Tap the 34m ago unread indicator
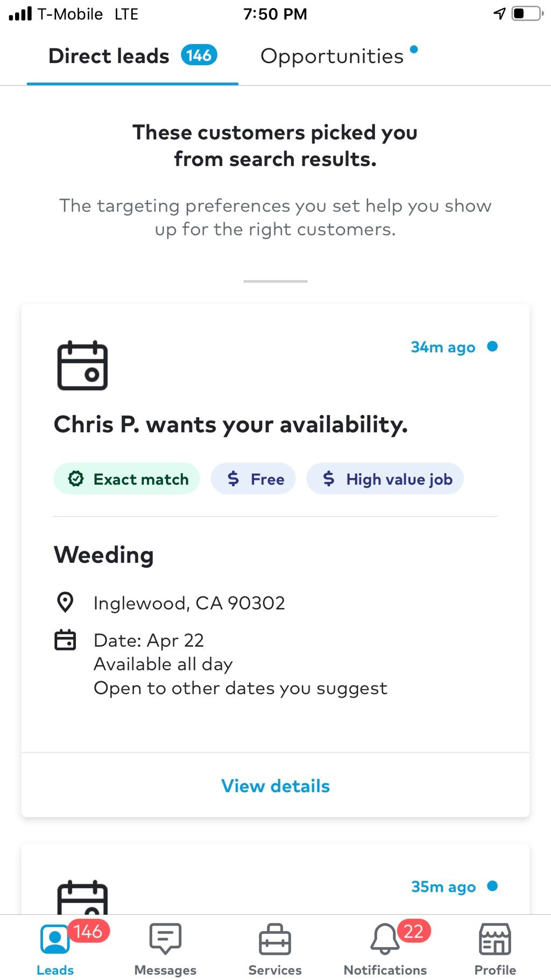This screenshot has width=551, height=980. (x=492, y=346)
